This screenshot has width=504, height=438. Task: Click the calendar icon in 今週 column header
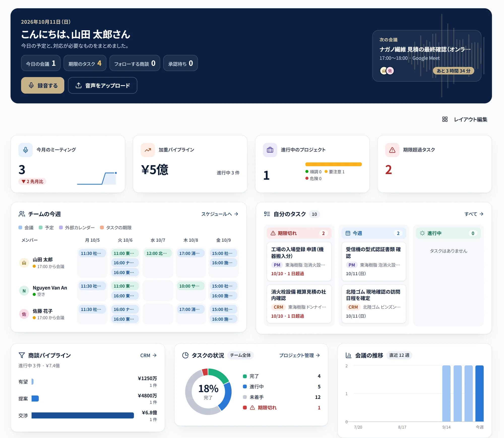tap(348, 233)
